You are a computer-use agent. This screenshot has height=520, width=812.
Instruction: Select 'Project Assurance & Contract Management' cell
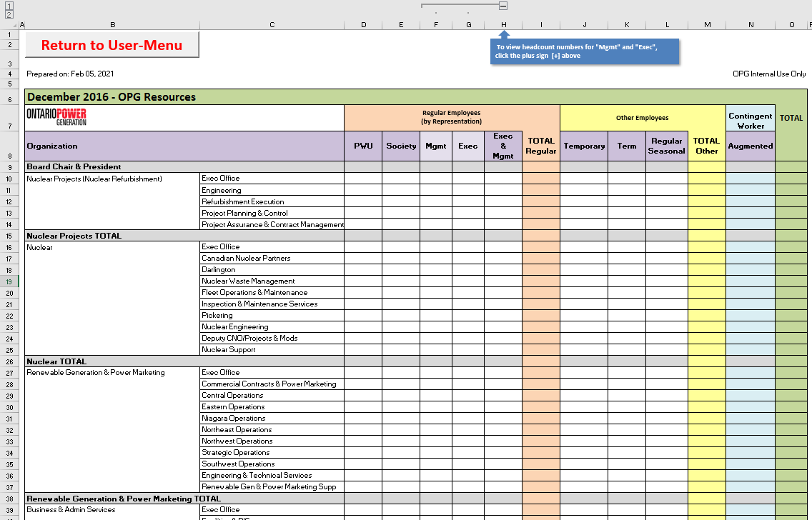(272, 224)
